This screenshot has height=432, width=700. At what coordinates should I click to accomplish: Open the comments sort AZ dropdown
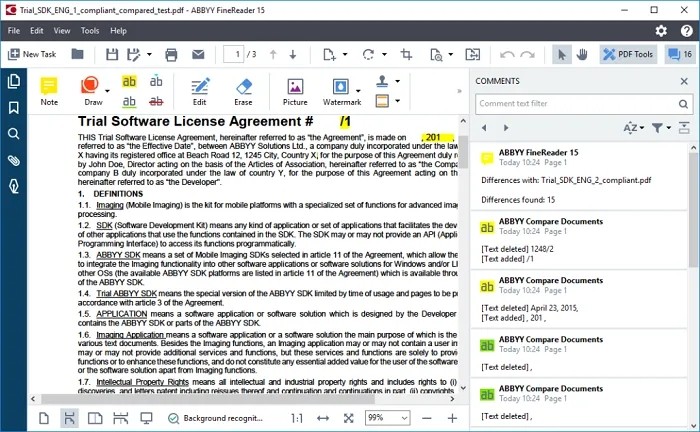633,128
